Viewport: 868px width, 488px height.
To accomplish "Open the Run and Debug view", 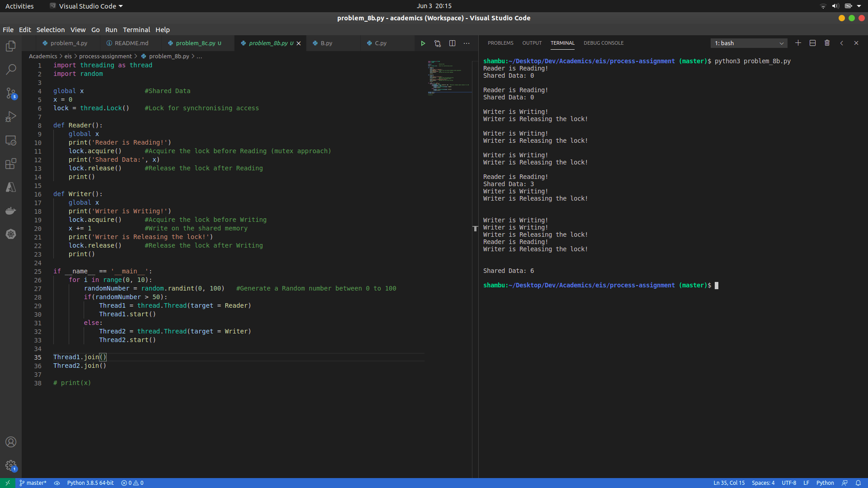I will coord(11,117).
